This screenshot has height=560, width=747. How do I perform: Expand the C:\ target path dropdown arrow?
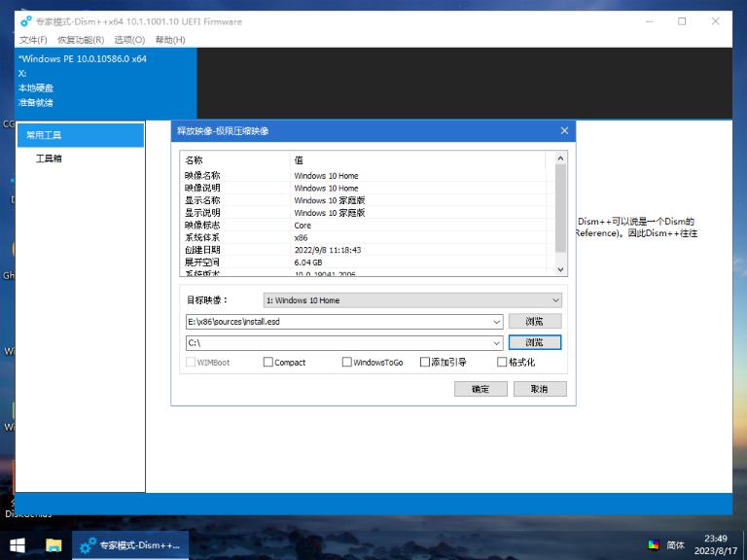click(x=496, y=343)
